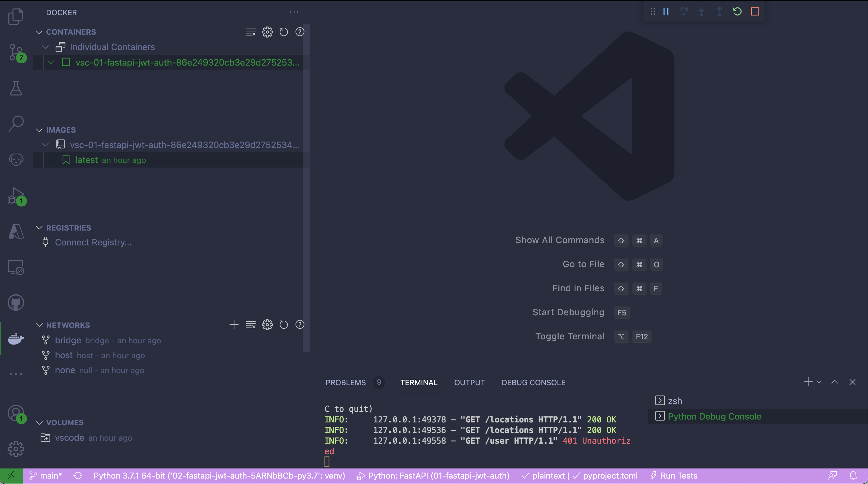Open the Containers section settings gear
The width and height of the screenshot is (868, 484).
point(267,32)
